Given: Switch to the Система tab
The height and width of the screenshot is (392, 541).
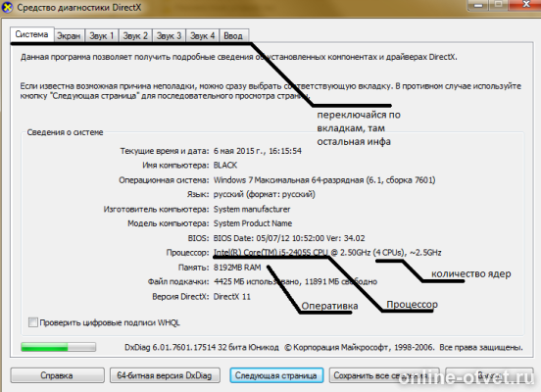Looking at the screenshot, I should 31,34.
